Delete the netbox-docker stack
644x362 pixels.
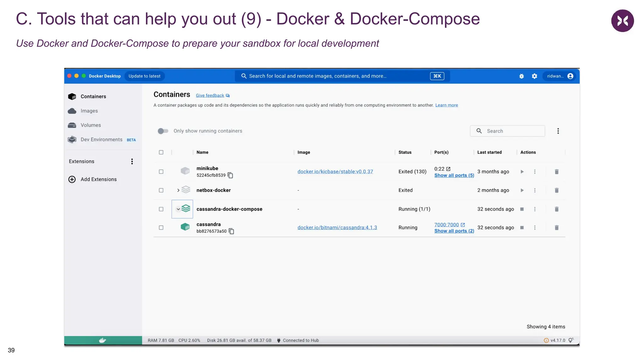557,190
